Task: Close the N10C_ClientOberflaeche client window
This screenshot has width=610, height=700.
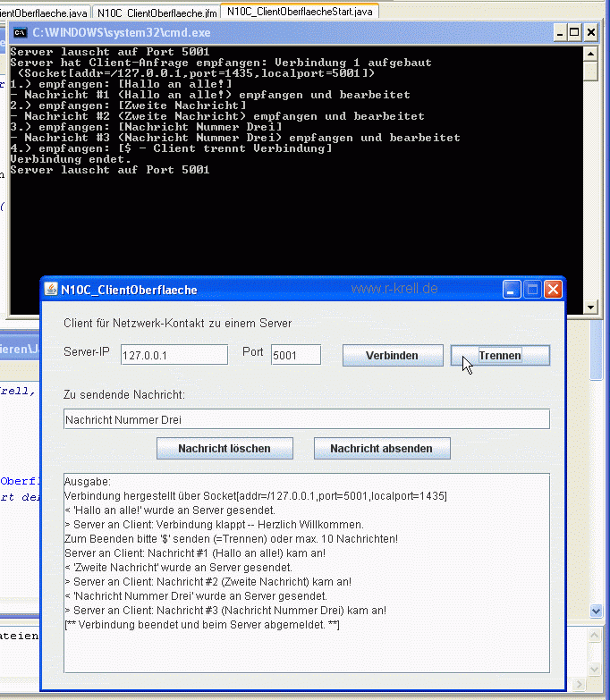Action: pos(553,290)
